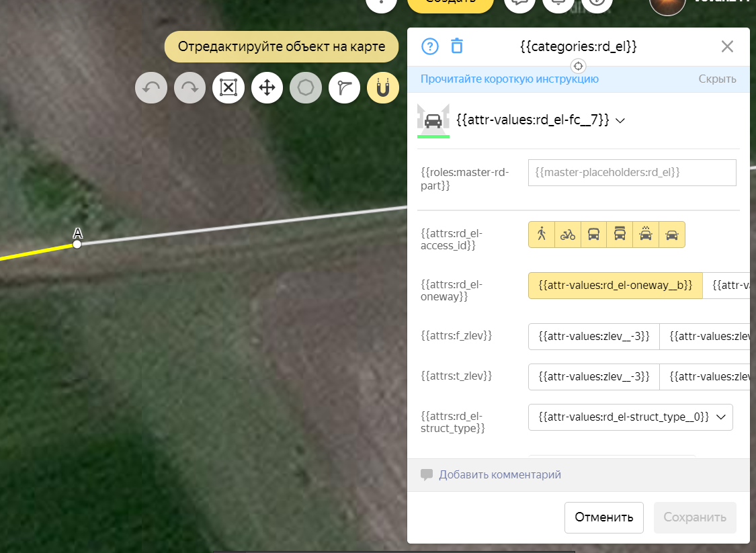
Task: Open the user avatar menu
Action: (x=668, y=6)
